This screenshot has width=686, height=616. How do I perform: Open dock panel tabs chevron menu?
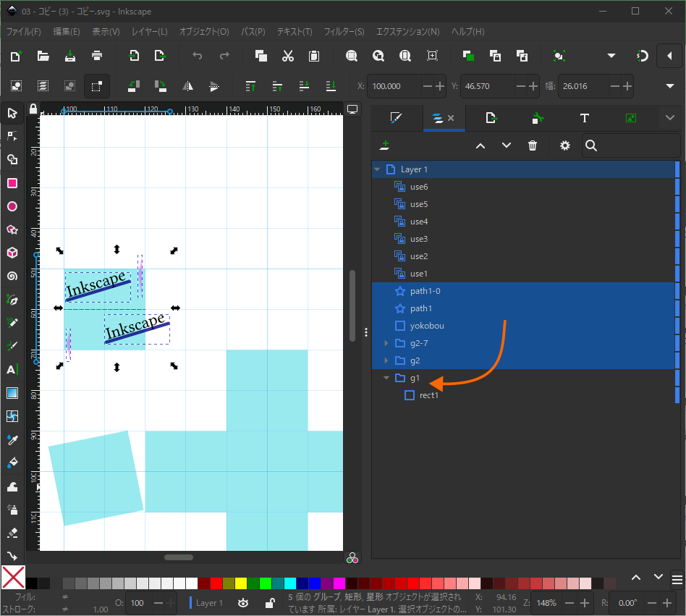pyautogui.click(x=670, y=118)
